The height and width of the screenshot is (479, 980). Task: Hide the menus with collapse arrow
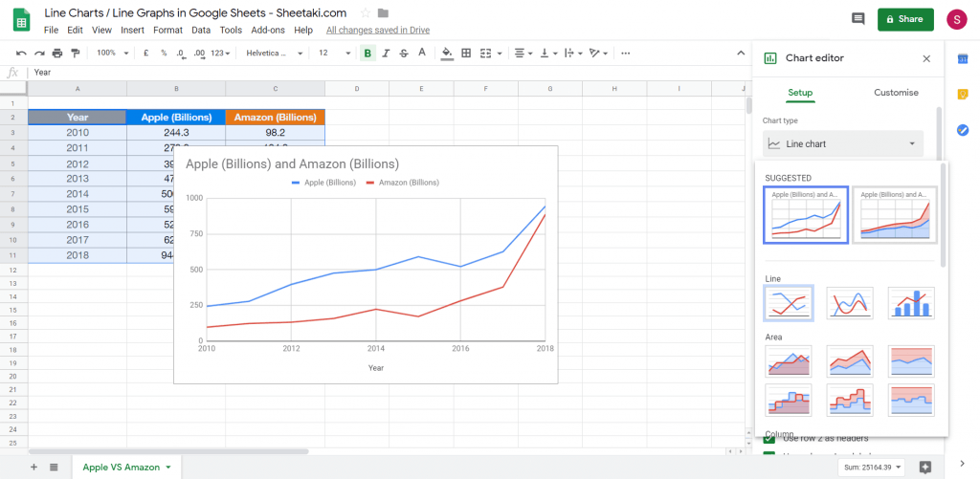tap(741, 54)
